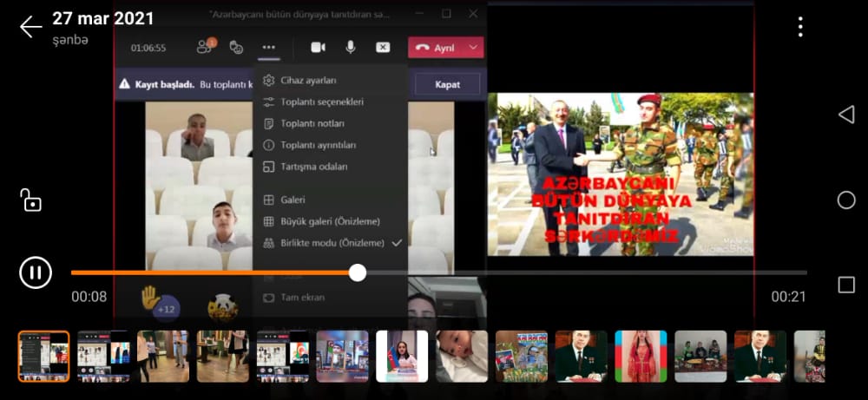The width and height of the screenshot is (868, 400).
Task: Open the three-dot overflow menu
Action: tap(800, 27)
